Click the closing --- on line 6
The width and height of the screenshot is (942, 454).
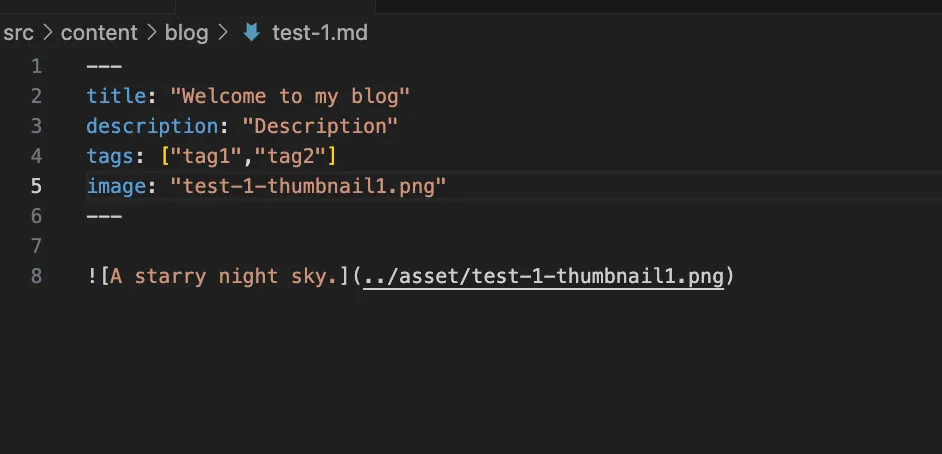pyautogui.click(x=104, y=216)
